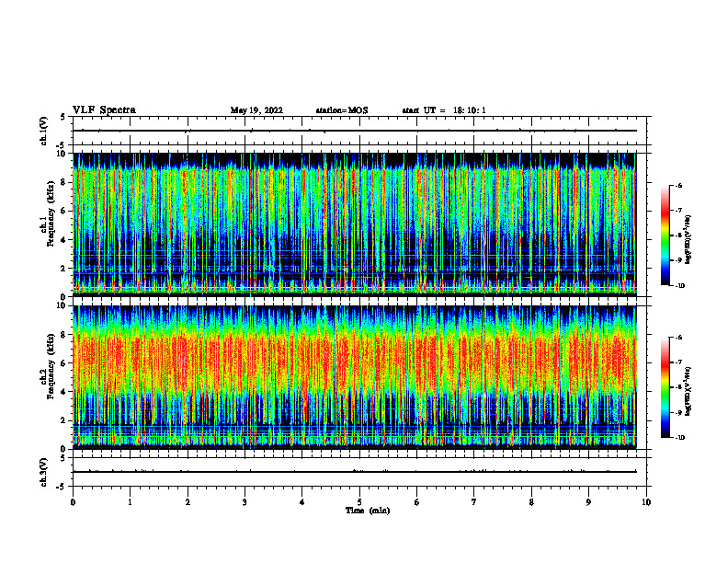Click the ch.2 color scale bar
Viewport: 728px width, 563px height.
pyautogui.click(x=665, y=387)
